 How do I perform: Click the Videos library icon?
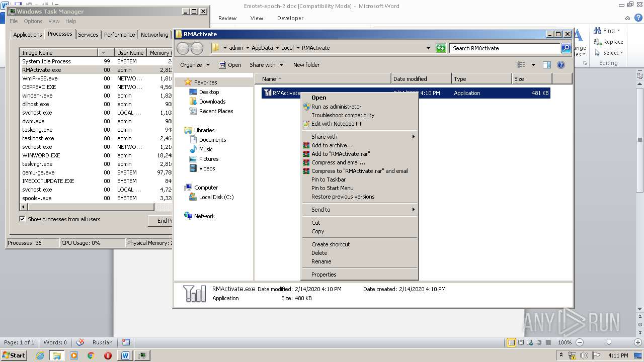coord(193,168)
